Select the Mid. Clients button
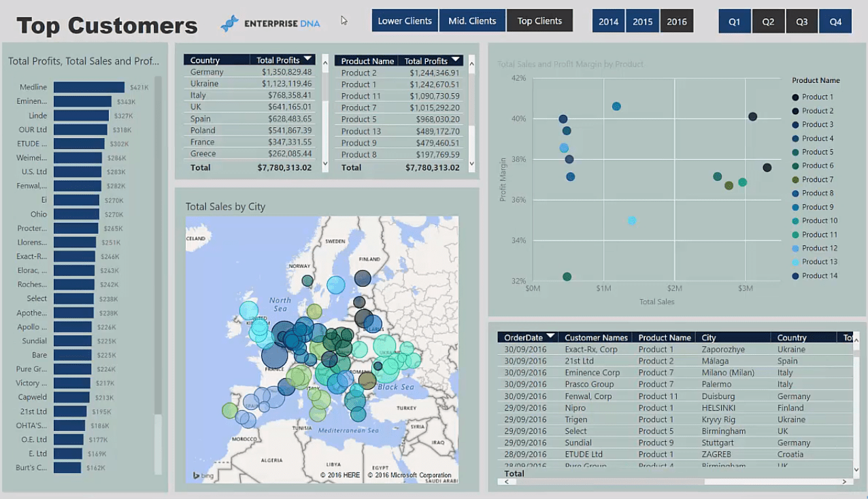 (472, 20)
